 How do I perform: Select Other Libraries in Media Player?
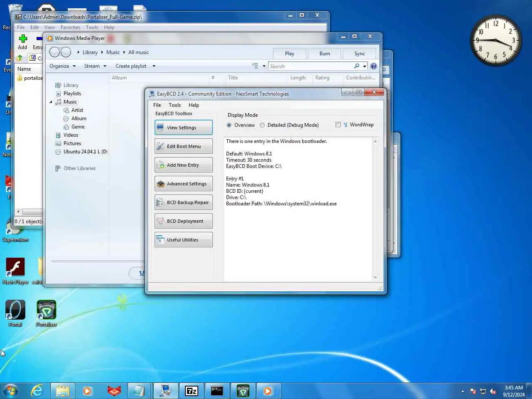click(x=79, y=168)
